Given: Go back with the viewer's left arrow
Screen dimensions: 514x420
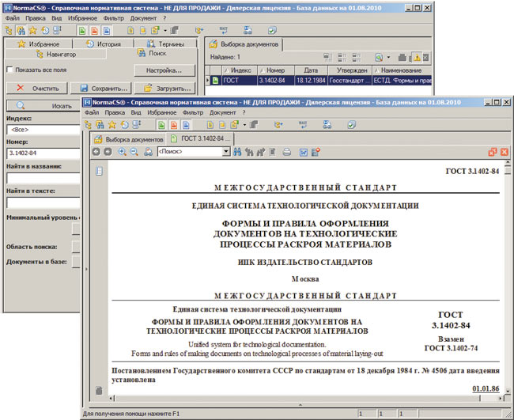Looking at the screenshot, I should point(96,151).
